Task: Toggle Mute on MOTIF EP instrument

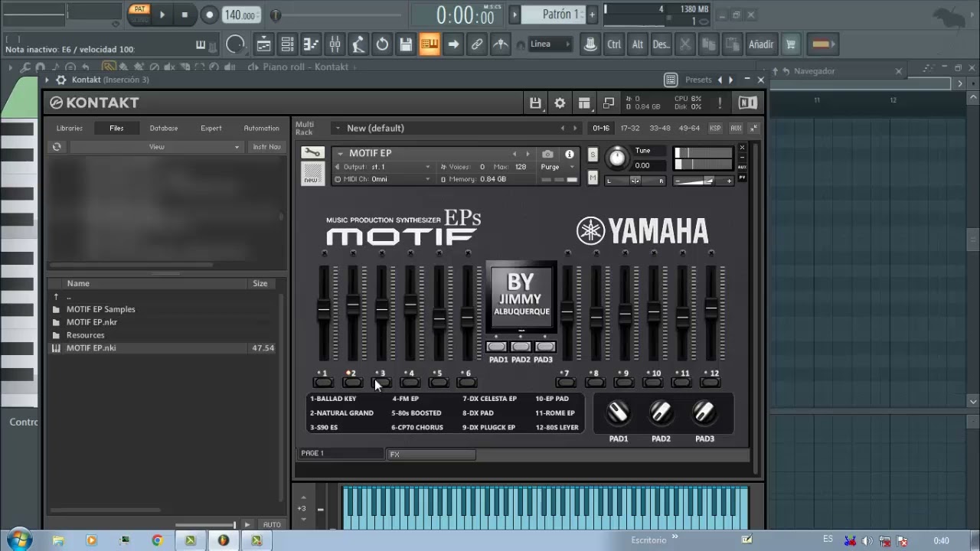Action: 592,178
